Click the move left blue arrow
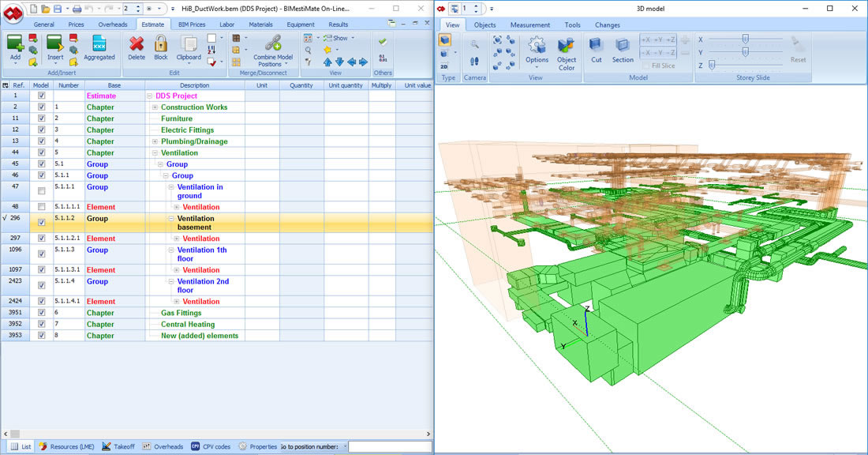Screen dimensions: 868x455 (x=351, y=62)
